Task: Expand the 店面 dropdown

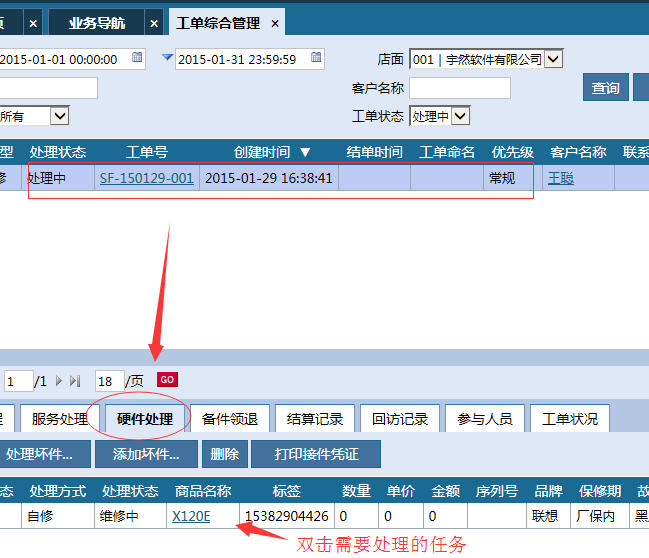Action: [553, 59]
